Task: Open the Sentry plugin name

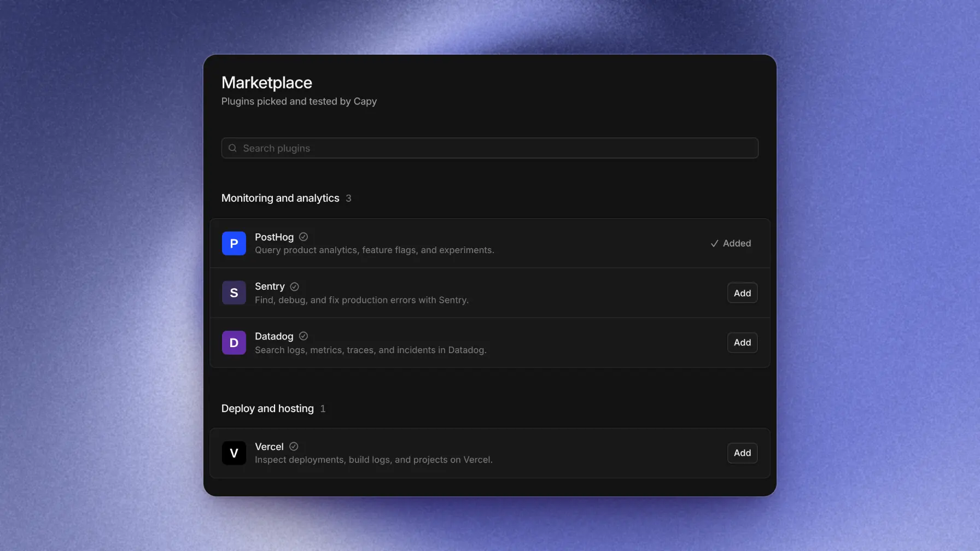Action: tap(270, 286)
